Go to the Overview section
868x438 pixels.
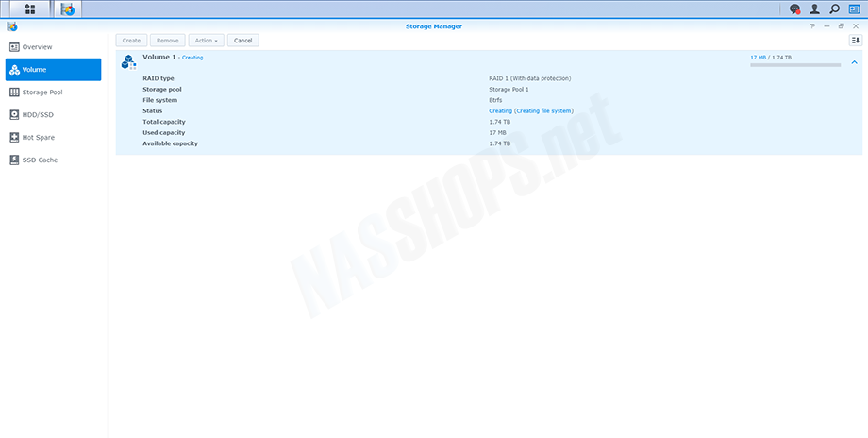(53, 47)
